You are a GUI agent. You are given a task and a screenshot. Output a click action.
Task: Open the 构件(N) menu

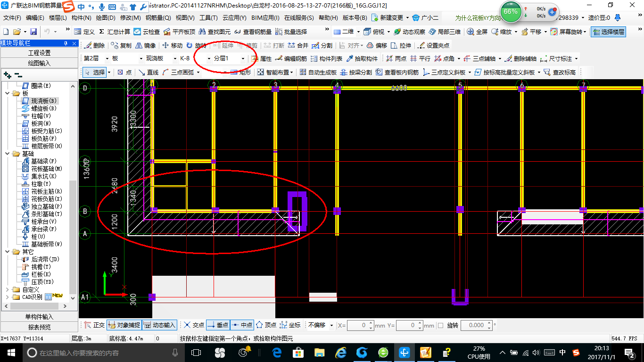pos(82,18)
